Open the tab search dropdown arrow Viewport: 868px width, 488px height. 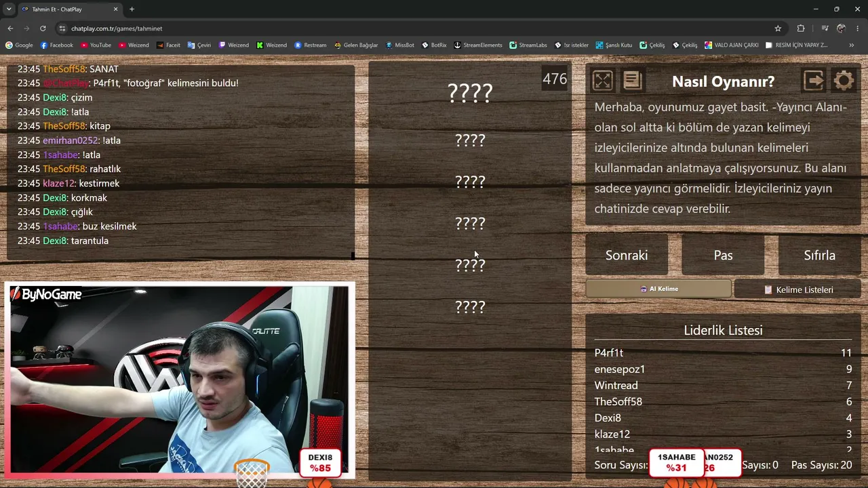tap(9, 9)
